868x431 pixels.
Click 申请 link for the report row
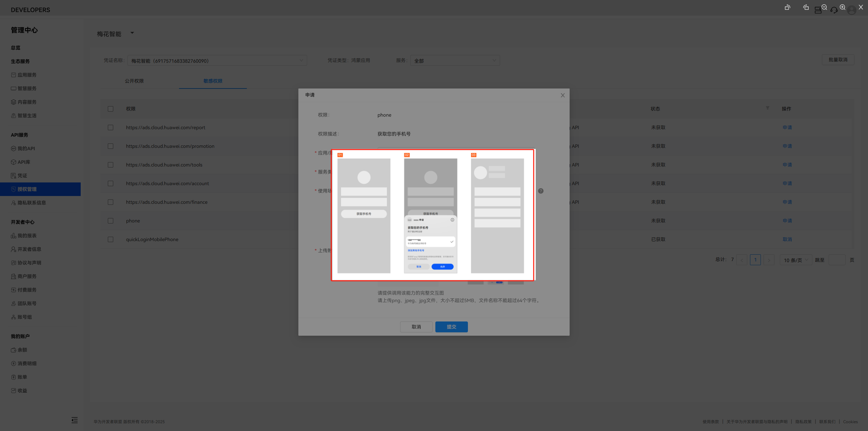(787, 128)
